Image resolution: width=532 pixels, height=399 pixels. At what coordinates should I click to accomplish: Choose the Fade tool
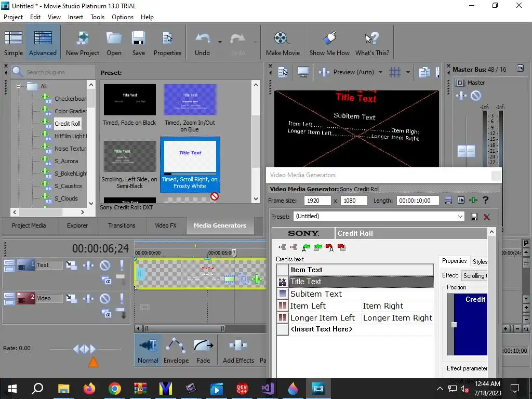pyautogui.click(x=203, y=352)
